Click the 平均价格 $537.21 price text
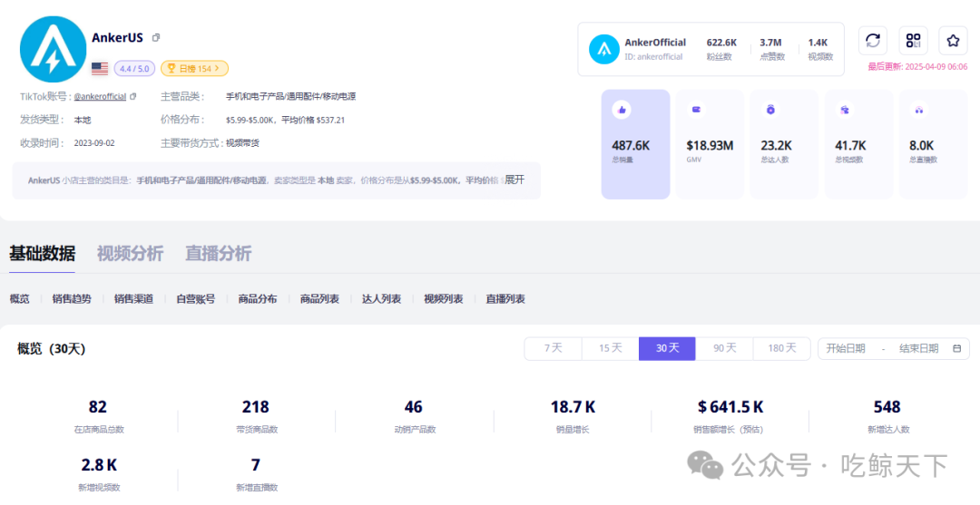This screenshot has width=980, height=505. pos(313,120)
